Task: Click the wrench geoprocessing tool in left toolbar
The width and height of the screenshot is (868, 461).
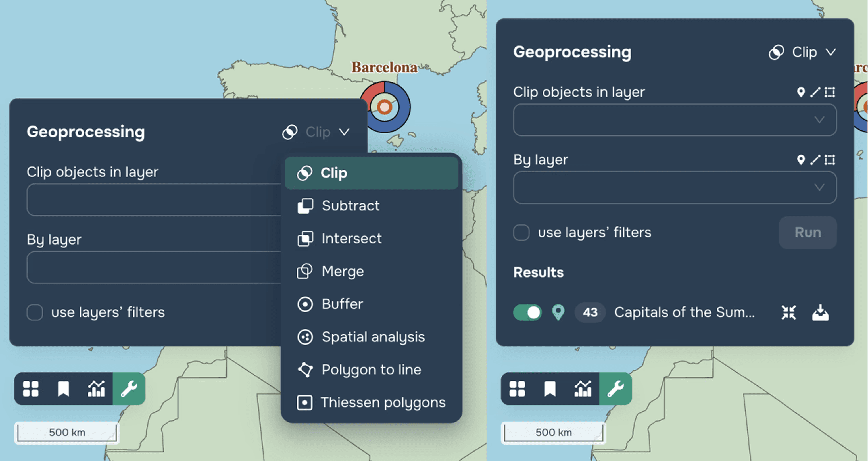Action: (129, 389)
